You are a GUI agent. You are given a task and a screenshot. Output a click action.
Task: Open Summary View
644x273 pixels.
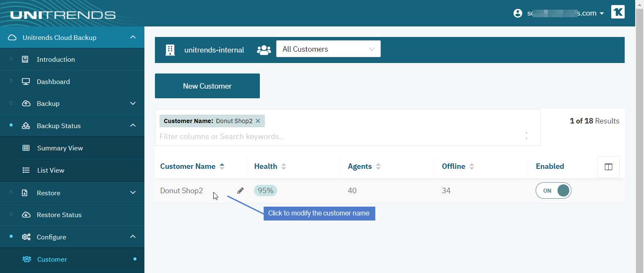60,148
